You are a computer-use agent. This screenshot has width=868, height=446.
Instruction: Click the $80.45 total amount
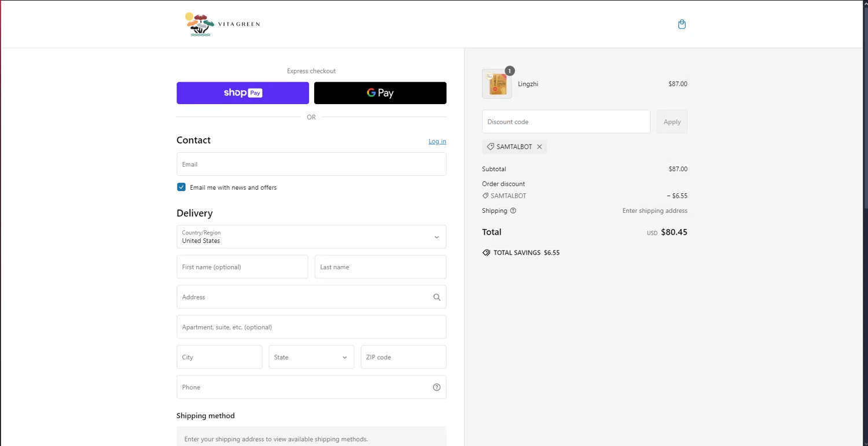pos(674,233)
